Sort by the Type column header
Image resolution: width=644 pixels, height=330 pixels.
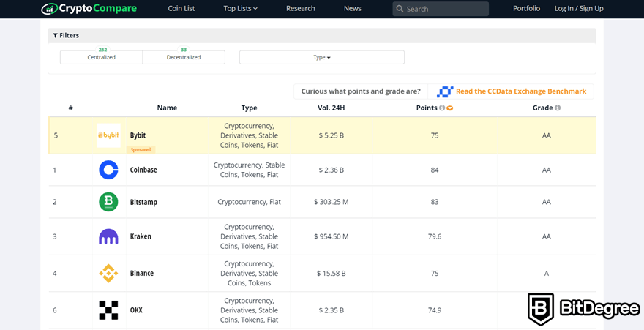tap(250, 108)
